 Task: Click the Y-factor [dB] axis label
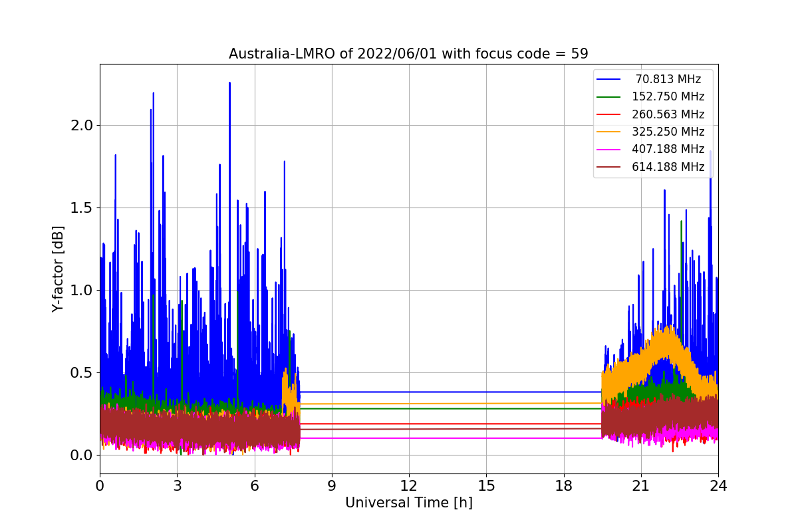[x=59, y=269]
